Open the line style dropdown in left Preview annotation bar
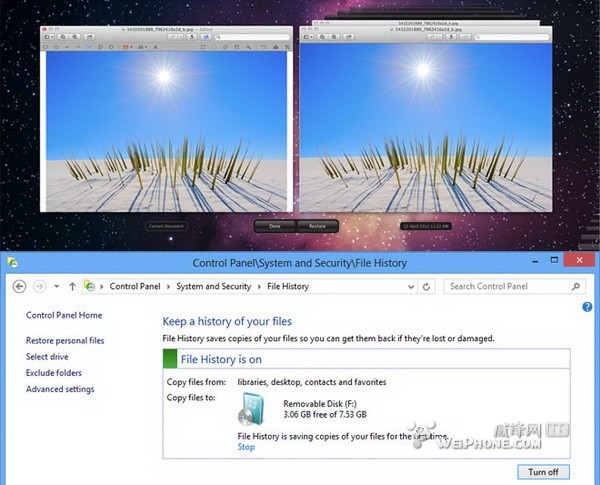This screenshot has height=485, width=600. [142, 47]
